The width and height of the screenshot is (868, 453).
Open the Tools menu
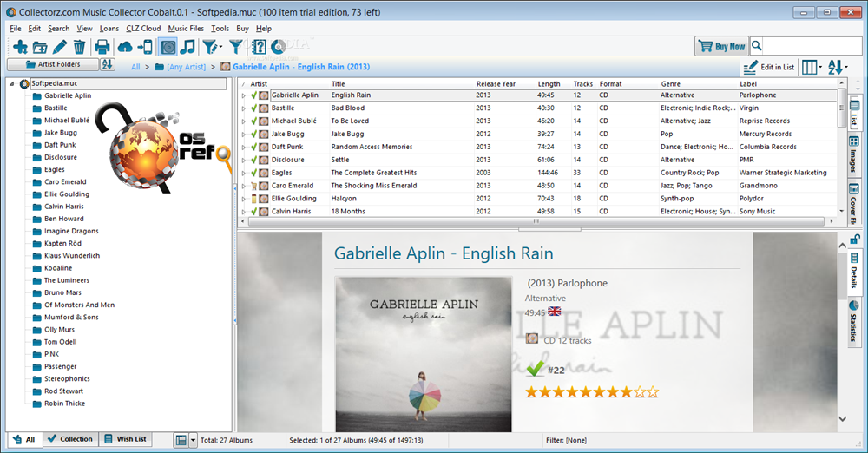pos(220,29)
